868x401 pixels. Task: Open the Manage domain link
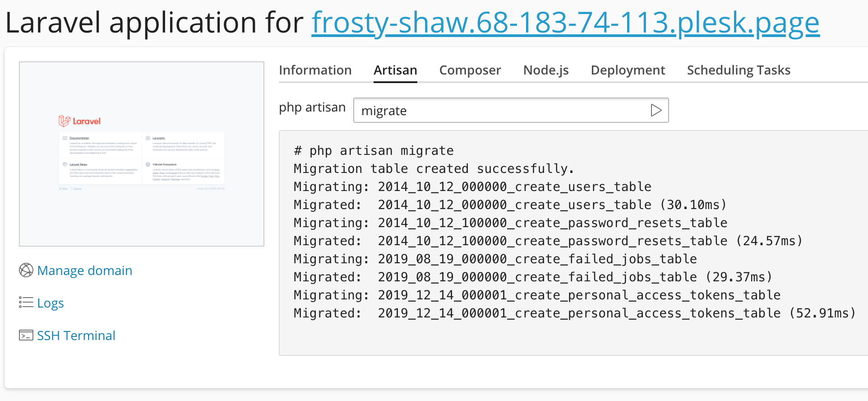tap(85, 270)
